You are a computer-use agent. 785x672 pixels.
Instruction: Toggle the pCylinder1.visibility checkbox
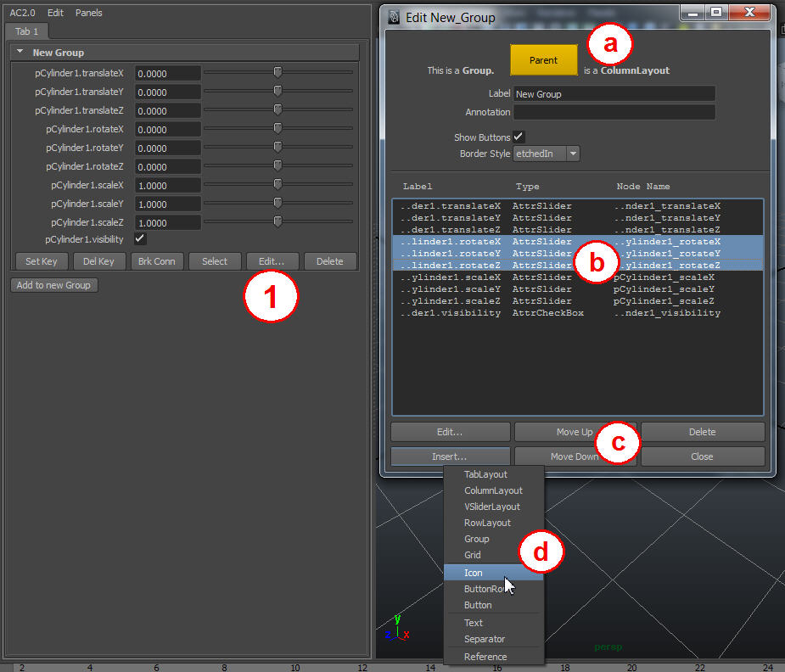coord(140,239)
